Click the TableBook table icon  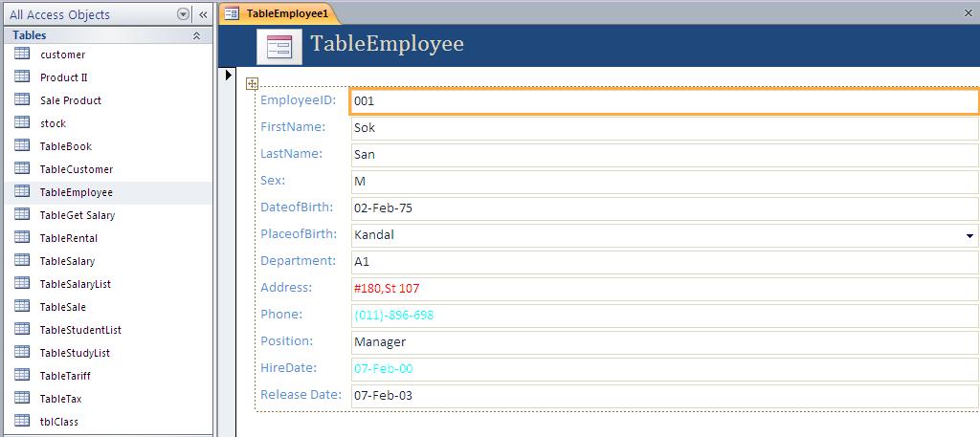pyautogui.click(x=22, y=146)
